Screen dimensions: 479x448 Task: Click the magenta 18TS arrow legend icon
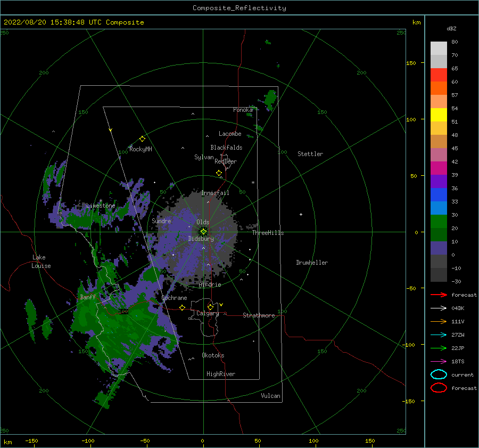tap(439, 362)
